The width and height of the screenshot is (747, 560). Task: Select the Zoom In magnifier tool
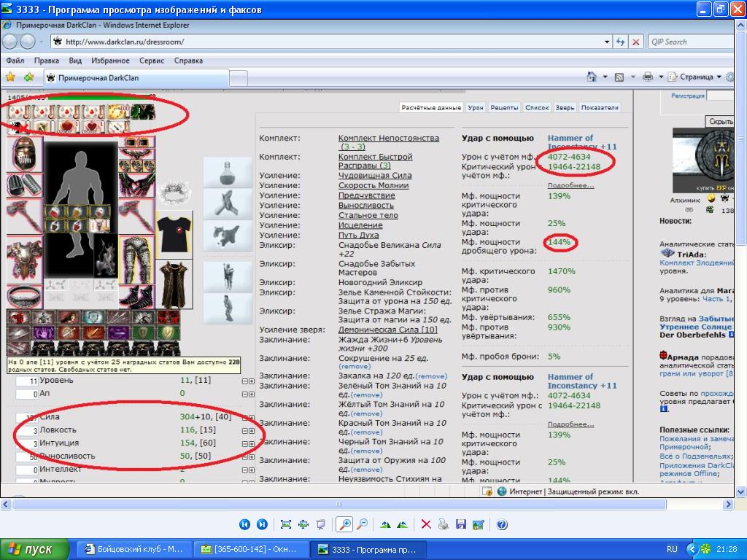pyautogui.click(x=344, y=524)
